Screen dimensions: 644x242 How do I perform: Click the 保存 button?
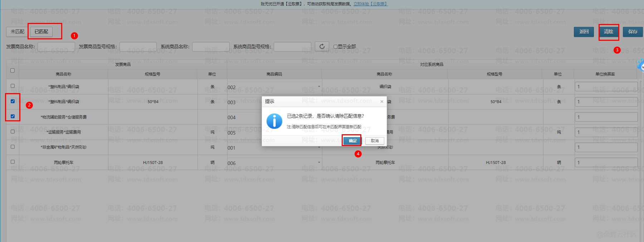(x=633, y=32)
